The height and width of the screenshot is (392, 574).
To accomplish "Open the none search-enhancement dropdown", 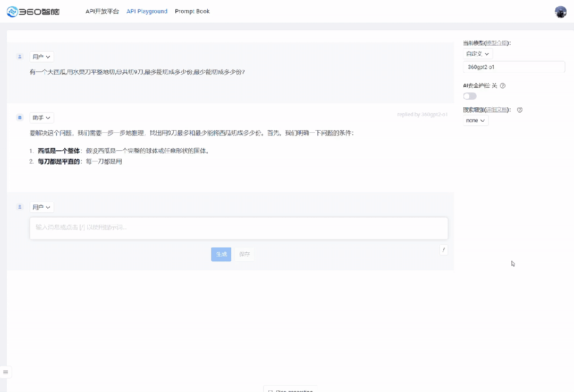I will click(x=476, y=121).
